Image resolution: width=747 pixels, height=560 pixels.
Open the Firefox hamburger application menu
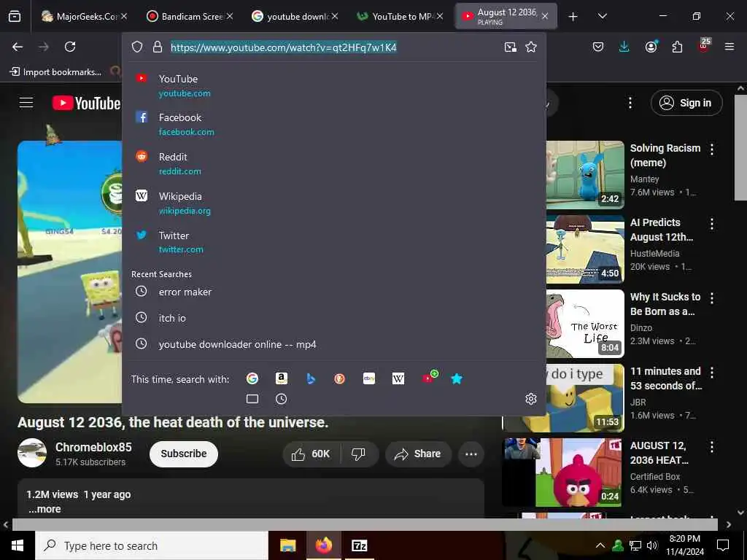tap(729, 47)
